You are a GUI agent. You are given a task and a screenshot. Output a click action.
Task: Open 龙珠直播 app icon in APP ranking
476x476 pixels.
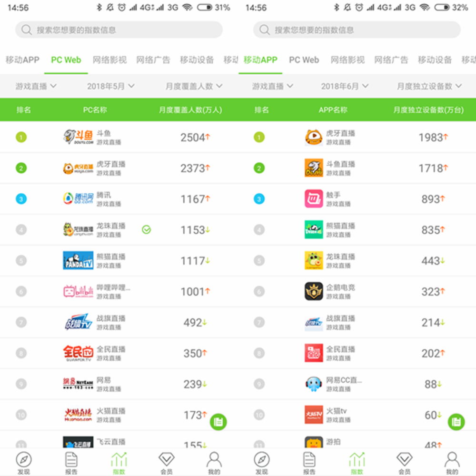point(314,260)
